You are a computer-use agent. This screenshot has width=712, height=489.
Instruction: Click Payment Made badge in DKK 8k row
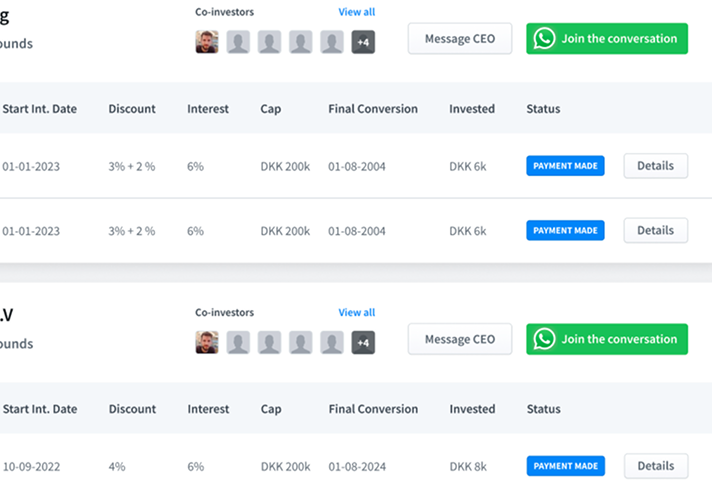pyautogui.click(x=565, y=466)
